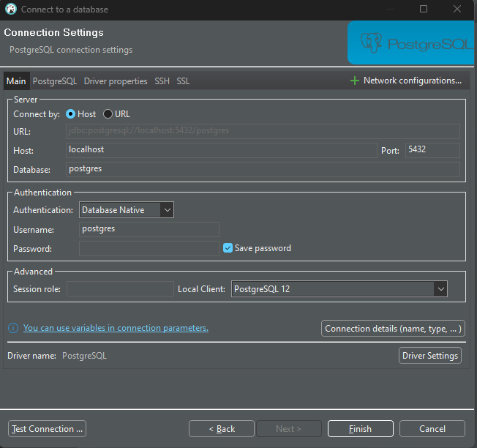Click the Driver Settings button
477x448 pixels.
pos(430,356)
